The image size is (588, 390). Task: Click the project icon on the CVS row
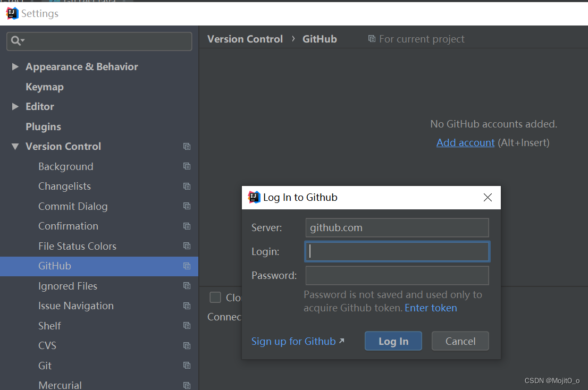tap(187, 346)
